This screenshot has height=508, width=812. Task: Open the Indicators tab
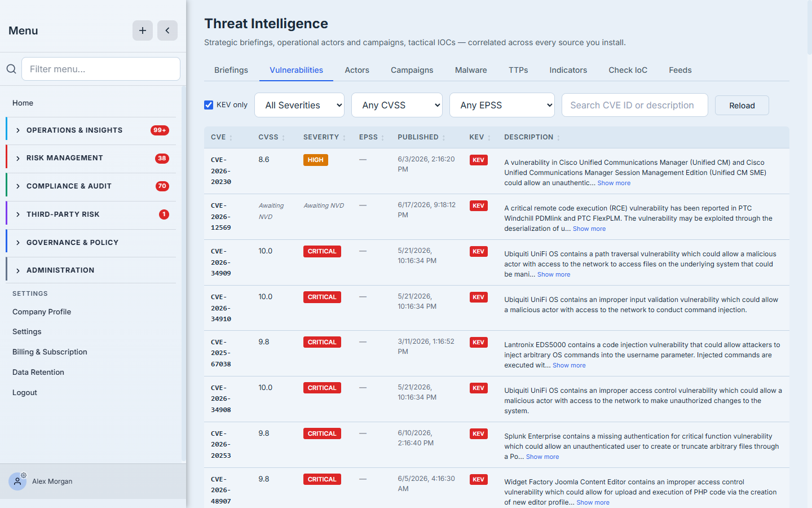568,70
